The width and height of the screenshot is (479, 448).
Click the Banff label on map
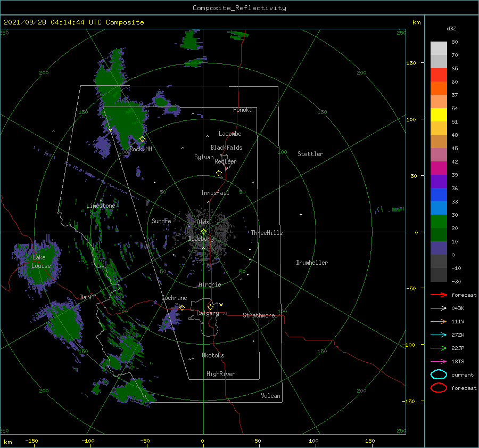tap(88, 297)
